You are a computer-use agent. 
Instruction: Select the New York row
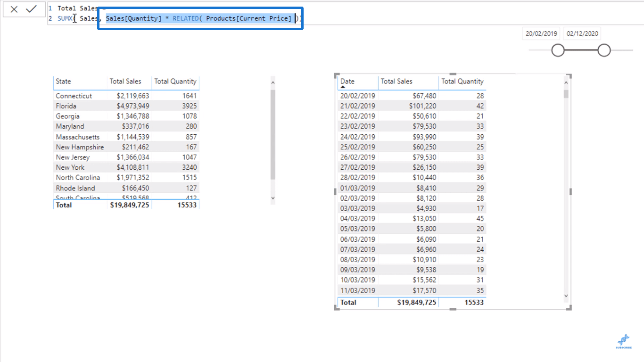click(x=126, y=167)
